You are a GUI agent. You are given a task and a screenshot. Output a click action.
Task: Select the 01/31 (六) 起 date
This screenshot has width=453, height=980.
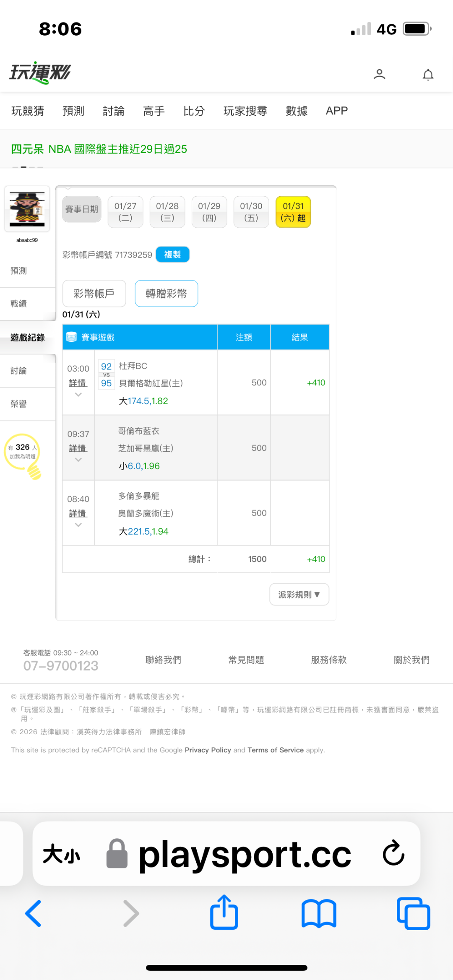coord(293,212)
